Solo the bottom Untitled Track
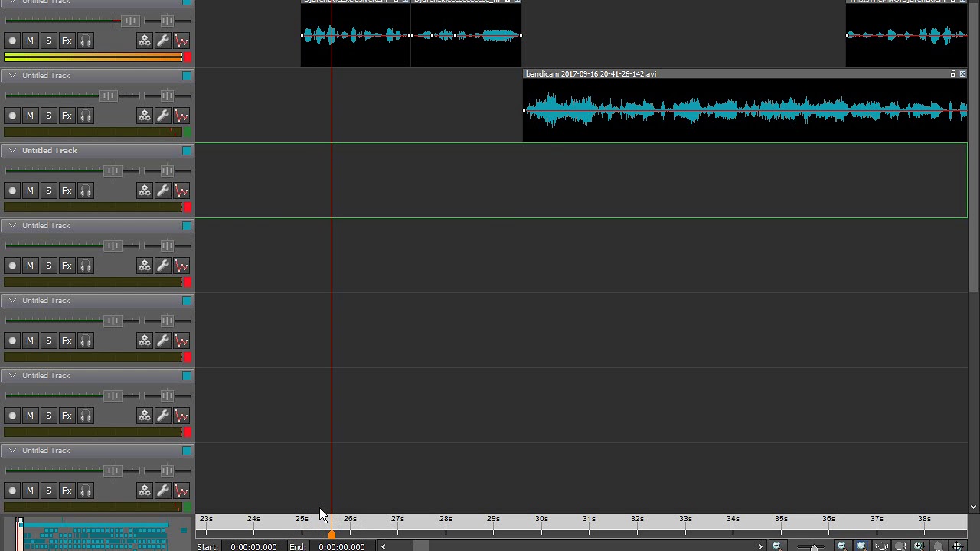 pyautogui.click(x=48, y=491)
